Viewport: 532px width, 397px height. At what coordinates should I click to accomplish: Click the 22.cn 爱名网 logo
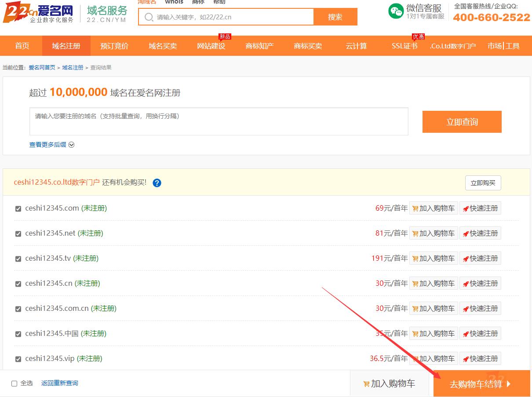[x=39, y=13]
